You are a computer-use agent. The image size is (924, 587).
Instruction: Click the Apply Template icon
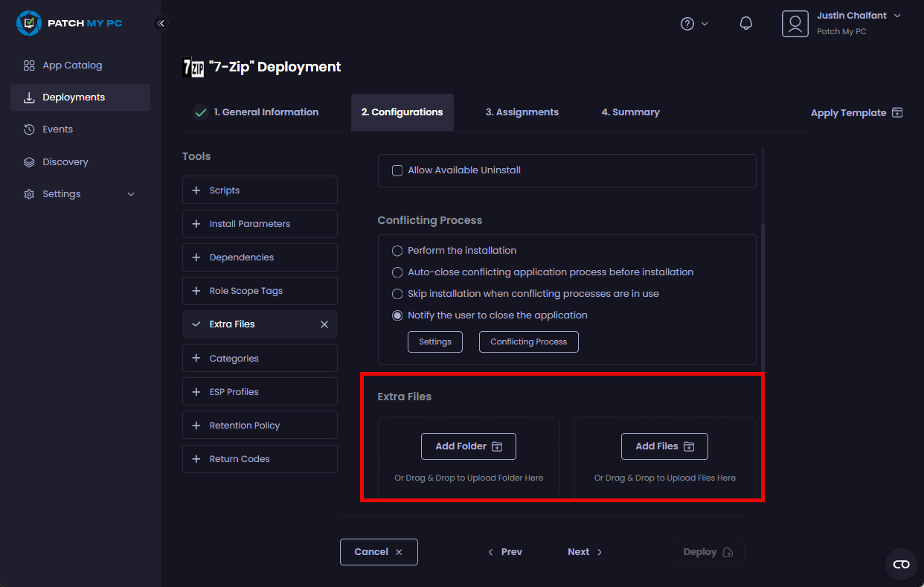(x=897, y=113)
